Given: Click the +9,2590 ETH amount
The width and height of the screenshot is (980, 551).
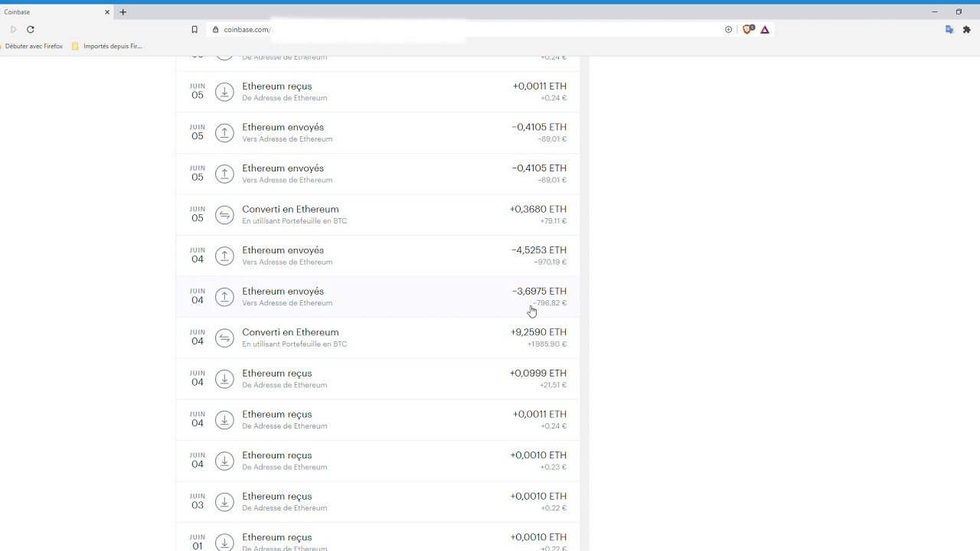Looking at the screenshot, I should click(538, 332).
